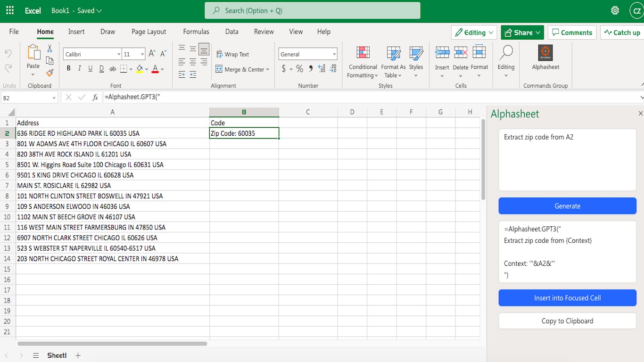Toggle strikethrough formatting

coord(113,69)
